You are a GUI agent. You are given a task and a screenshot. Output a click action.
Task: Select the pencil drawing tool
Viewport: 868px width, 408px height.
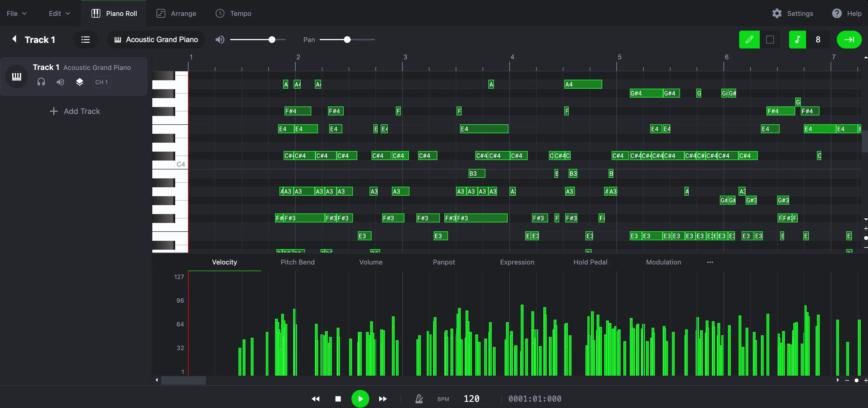pos(749,39)
